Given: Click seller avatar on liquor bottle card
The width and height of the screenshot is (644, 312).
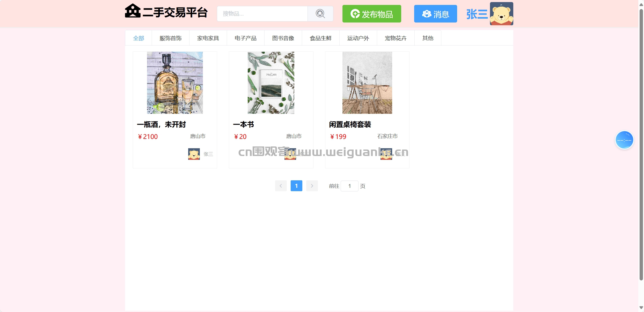Looking at the screenshot, I should tap(194, 154).
